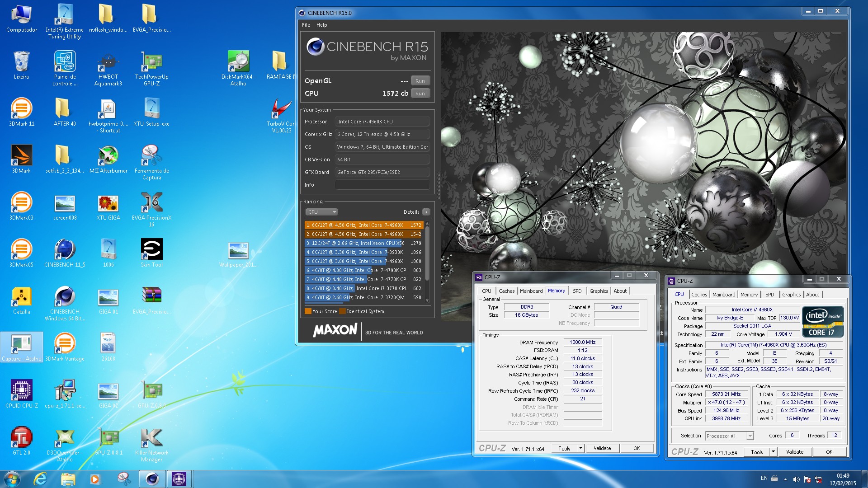Image resolution: width=868 pixels, height=488 pixels.
Task: Open CINEBENCH Windows 64 Bit icon
Action: [65, 303]
